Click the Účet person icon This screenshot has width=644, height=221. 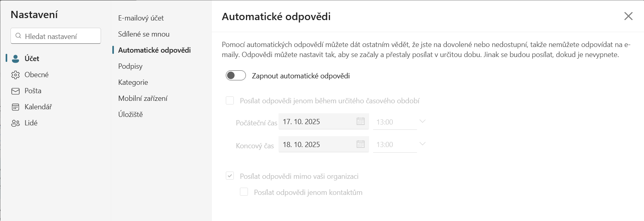point(15,59)
